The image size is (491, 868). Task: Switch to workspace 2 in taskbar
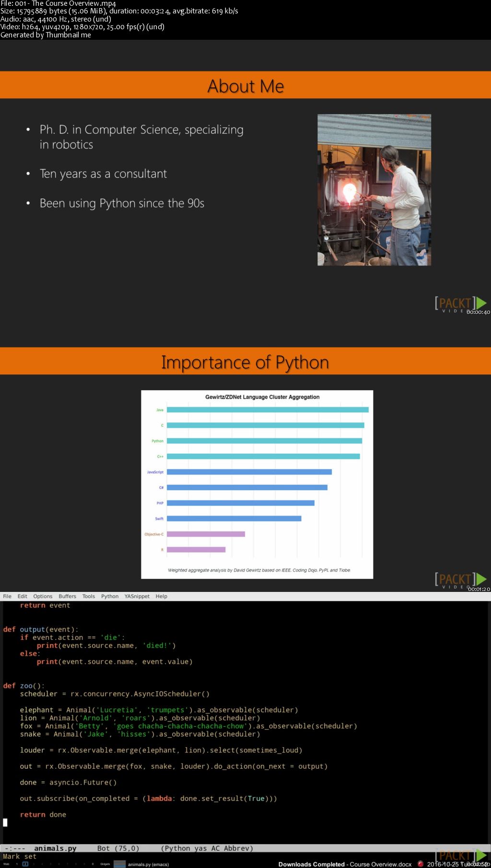click(25, 864)
